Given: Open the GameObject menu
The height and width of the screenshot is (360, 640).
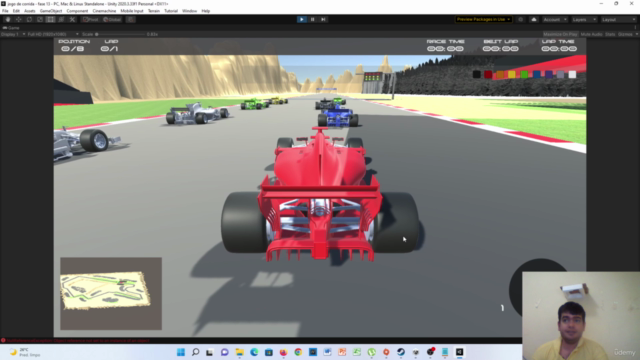Looking at the screenshot, I should 51,11.
